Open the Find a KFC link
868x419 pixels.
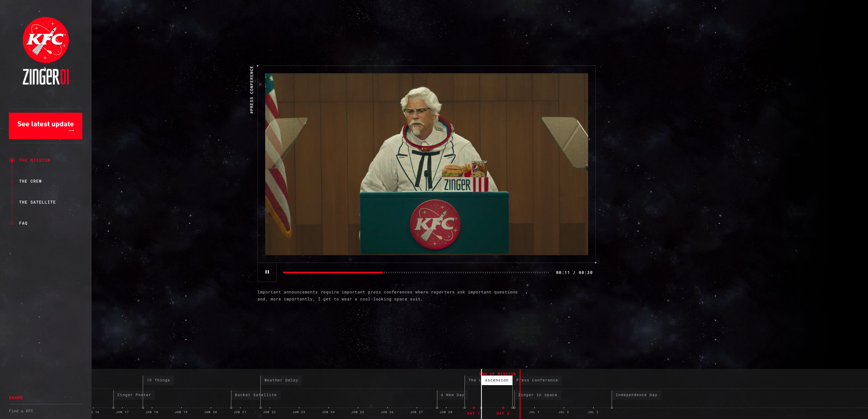(21, 411)
